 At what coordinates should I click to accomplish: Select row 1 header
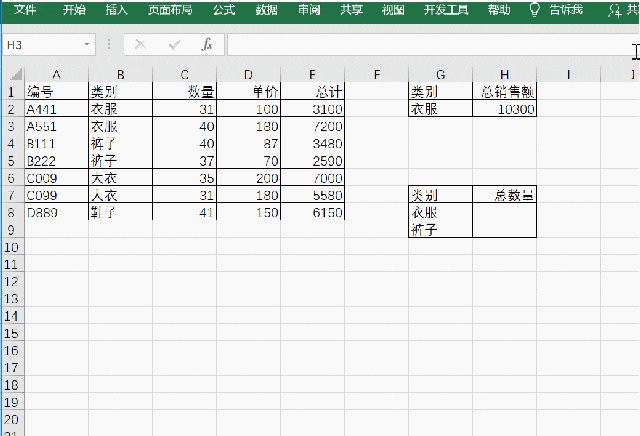[11, 92]
